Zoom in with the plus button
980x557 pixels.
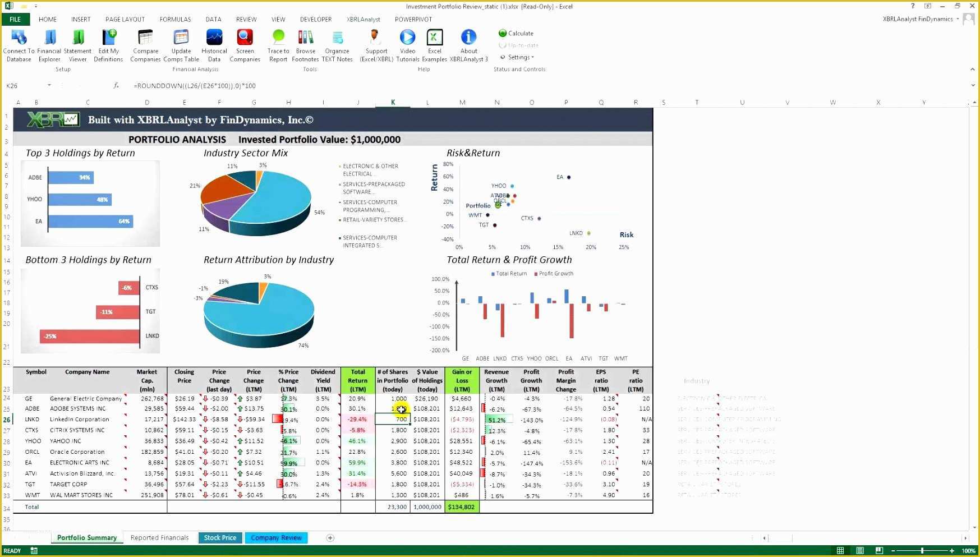951,551
